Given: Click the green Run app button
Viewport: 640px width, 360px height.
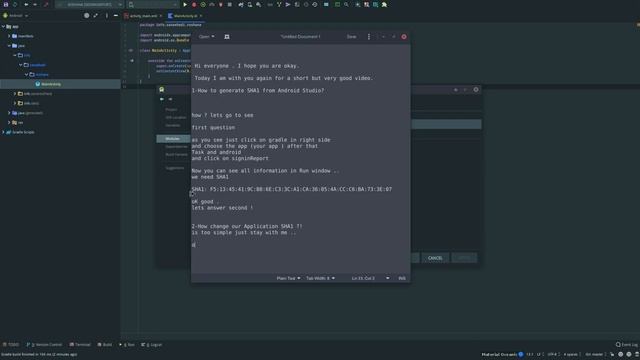Looking at the screenshot, I should [x=185, y=4].
